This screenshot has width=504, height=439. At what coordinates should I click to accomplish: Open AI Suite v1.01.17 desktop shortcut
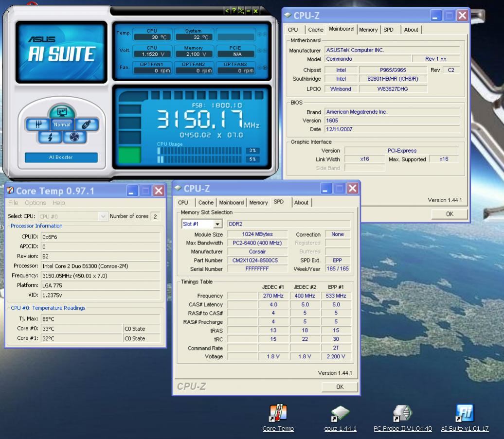(x=465, y=418)
